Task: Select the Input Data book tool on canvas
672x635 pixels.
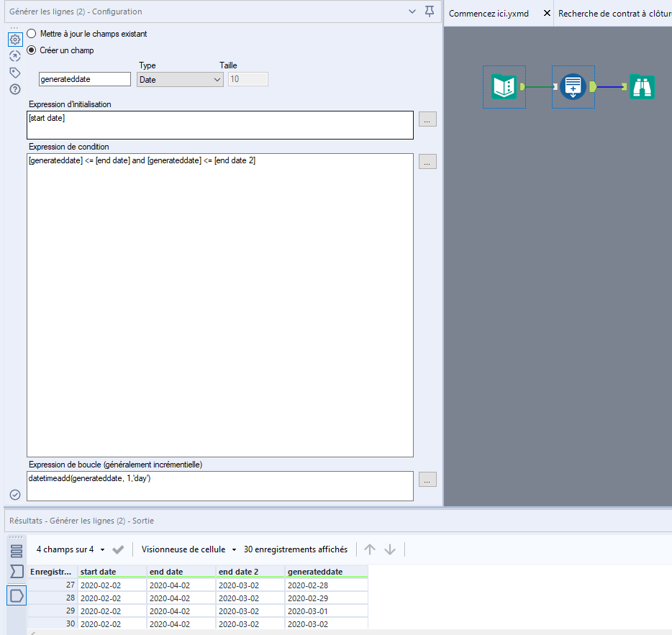Action: (x=504, y=87)
